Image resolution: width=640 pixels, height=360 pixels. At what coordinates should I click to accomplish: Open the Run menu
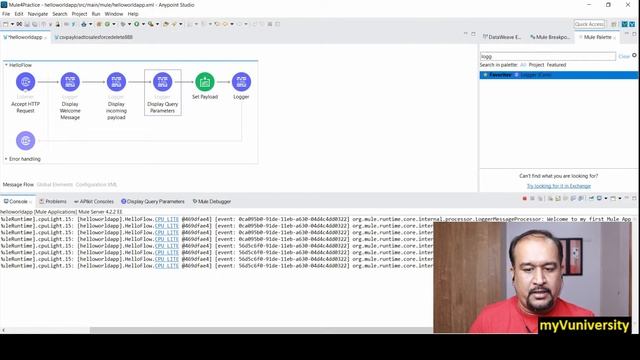(x=96, y=14)
